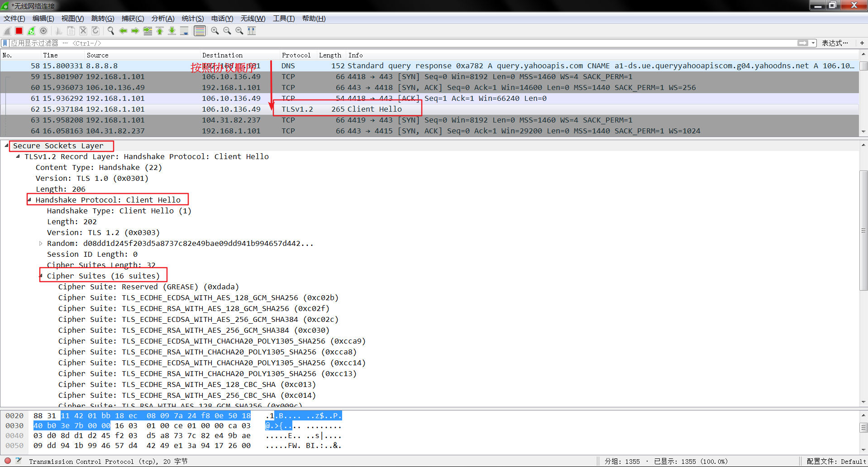Click the 表达式 expression button
868x467 pixels.
(835, 43)
